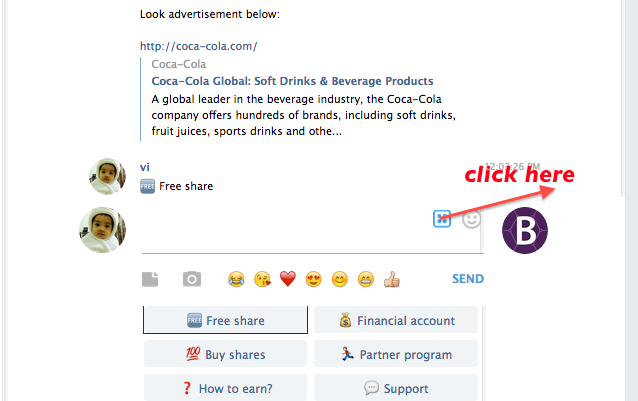The image size is (638, 401).
Task: Insert the thumbs up emoji
Action: (x=392, y=279)
